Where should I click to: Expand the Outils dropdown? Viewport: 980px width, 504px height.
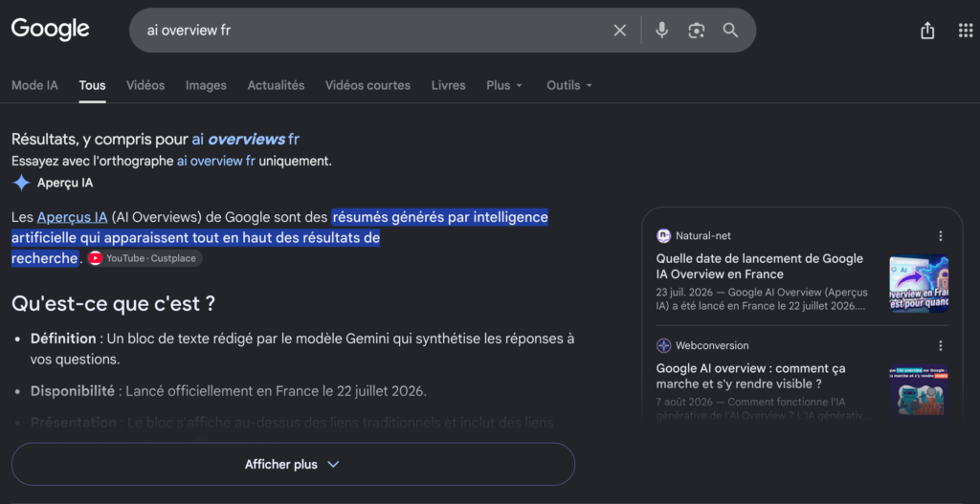569,85
